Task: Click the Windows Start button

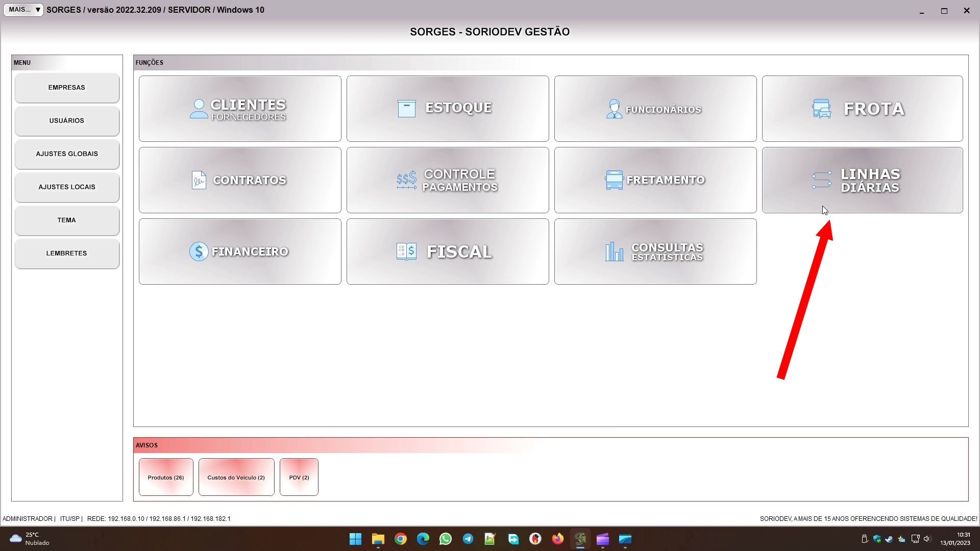Action: 355,539
